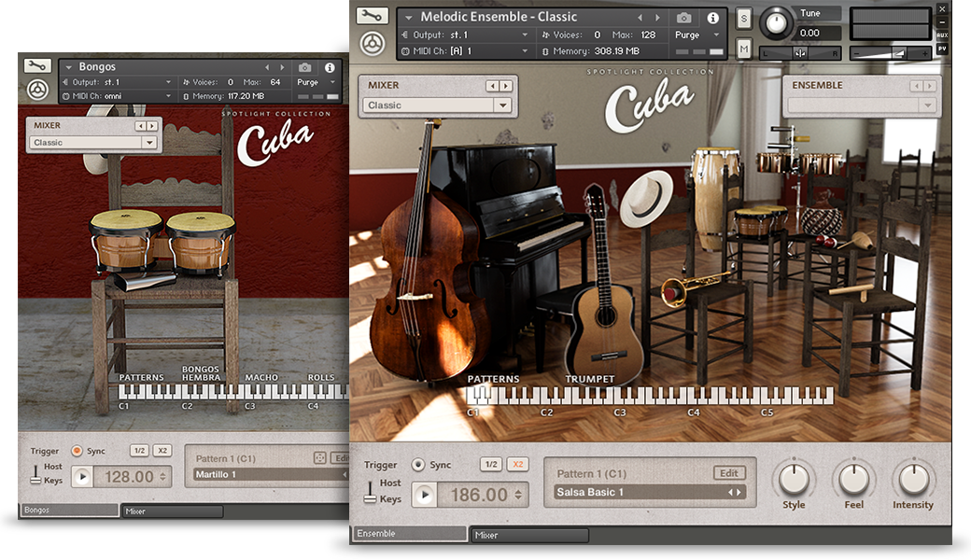Enable half-time 1/2 in Melodic Ensemble
Viewport: 971px width, 560px height.
pyautogui.click(x=491, y=464)
